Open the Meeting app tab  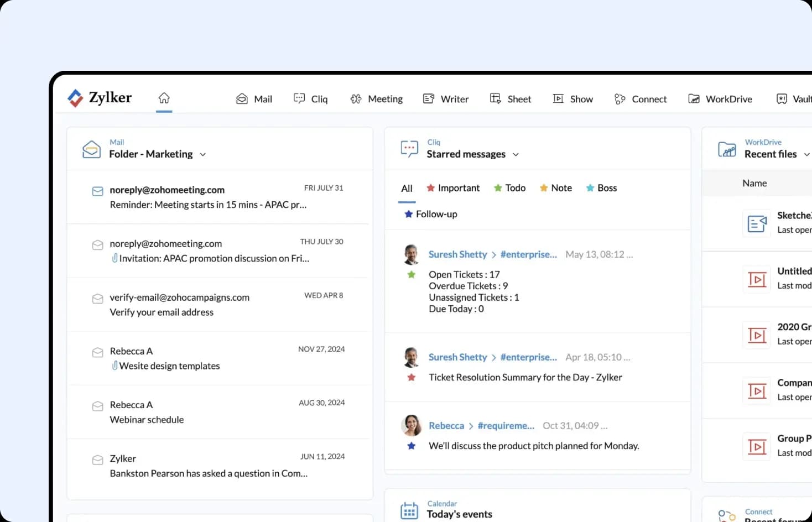click(x=376, y=99)
